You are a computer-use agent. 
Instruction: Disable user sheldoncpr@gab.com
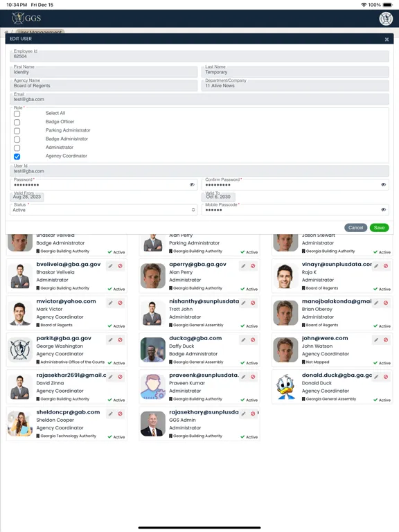coord(120,414)
